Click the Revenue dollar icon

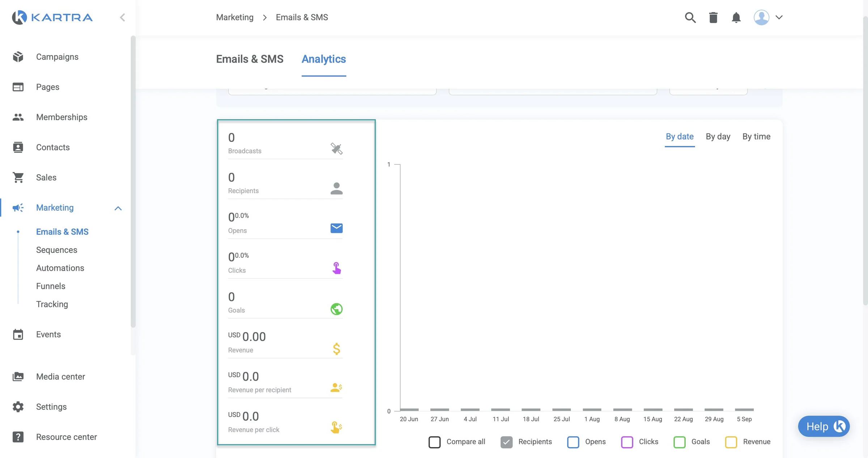336,349
